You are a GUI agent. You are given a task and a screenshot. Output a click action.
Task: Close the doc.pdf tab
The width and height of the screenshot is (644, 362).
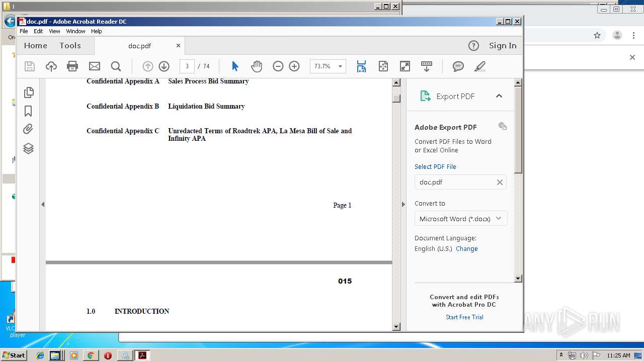[x=178, y=46]
